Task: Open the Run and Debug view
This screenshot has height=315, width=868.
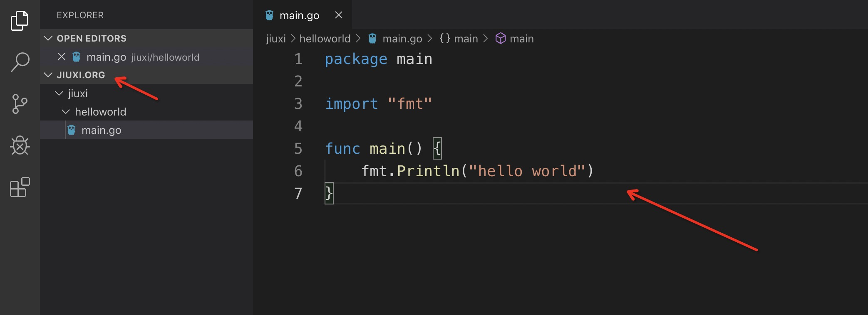Action: pos(20,145)
